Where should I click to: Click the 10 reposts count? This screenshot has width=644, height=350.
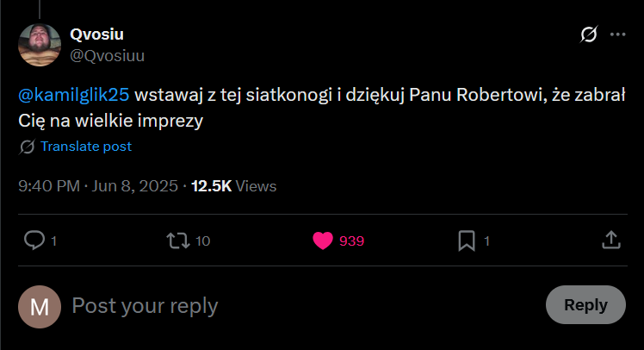202,241
